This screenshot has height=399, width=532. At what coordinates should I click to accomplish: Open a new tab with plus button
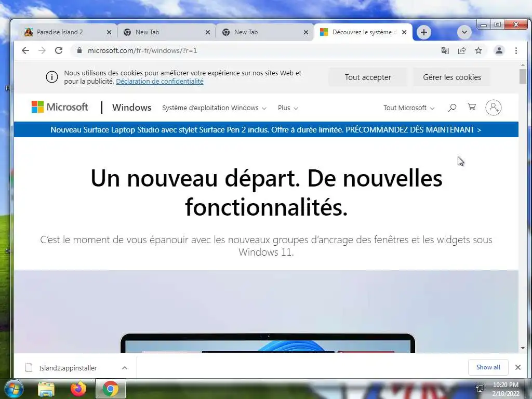[424, 32]
